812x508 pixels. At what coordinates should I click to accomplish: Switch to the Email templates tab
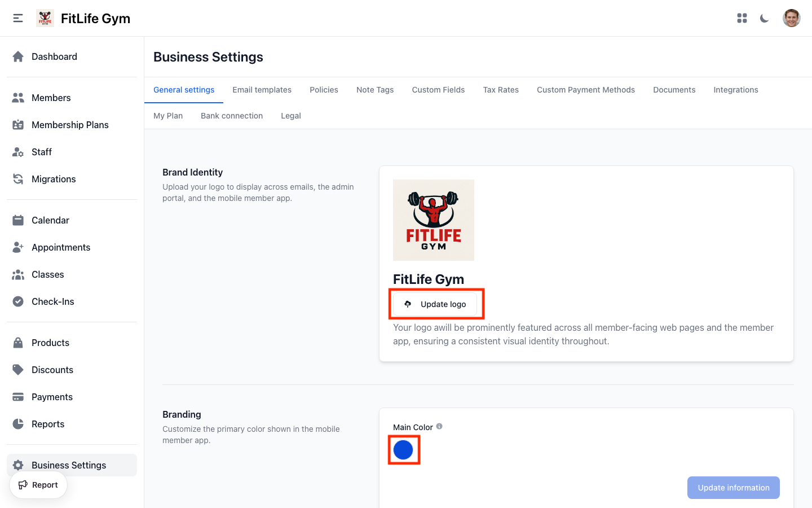pos(262,90)
